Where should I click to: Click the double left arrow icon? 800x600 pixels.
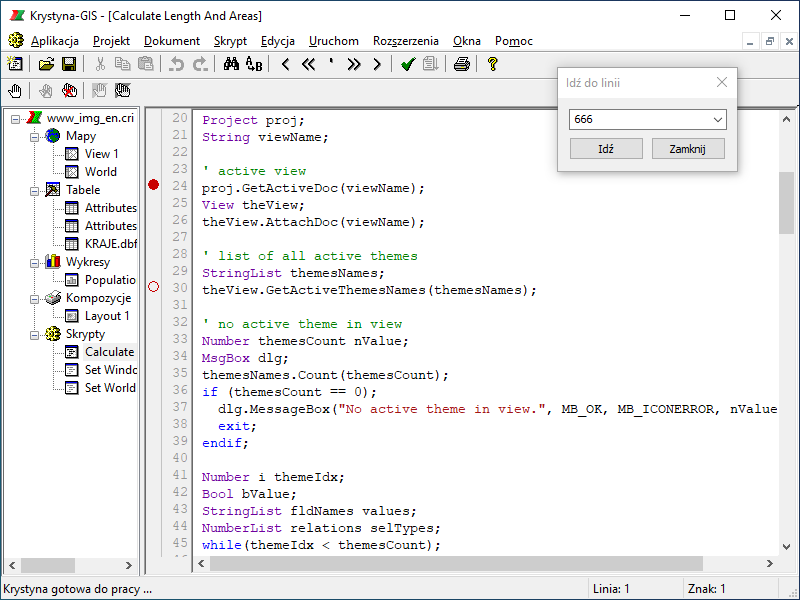tap(308, 64)
